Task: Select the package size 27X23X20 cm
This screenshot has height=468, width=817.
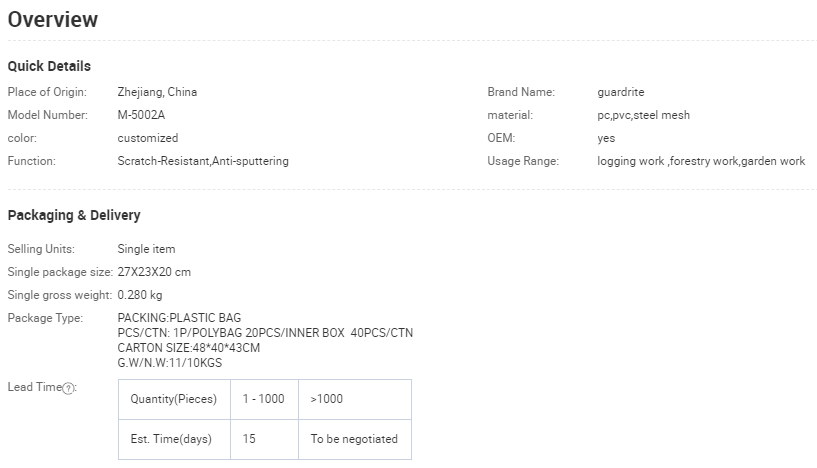Action: click(154, 272)
